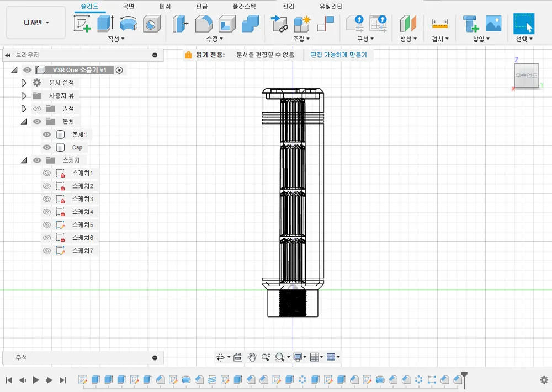Jump to timeline end
This screenshot has width=552, height=392.
tap(63, 380)
